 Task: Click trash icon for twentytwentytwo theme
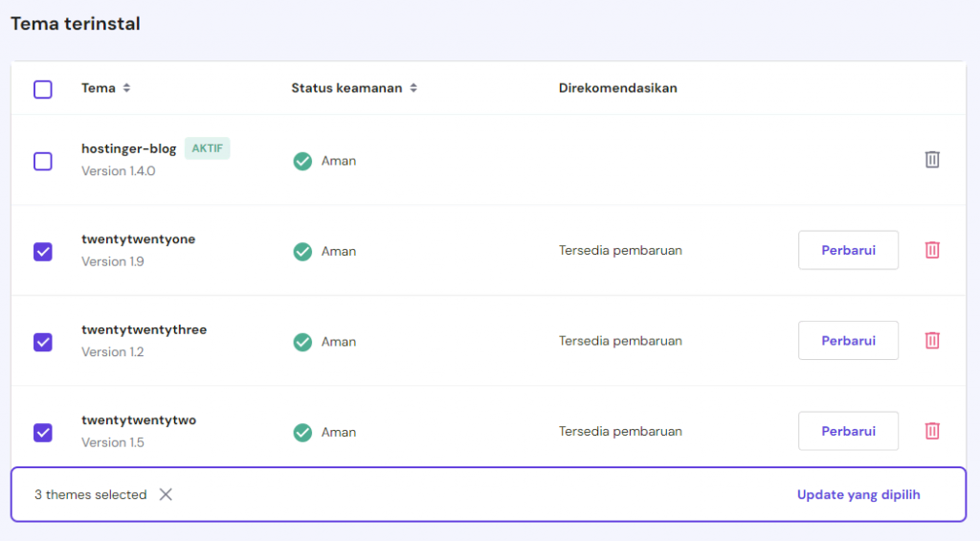point(932,431)
